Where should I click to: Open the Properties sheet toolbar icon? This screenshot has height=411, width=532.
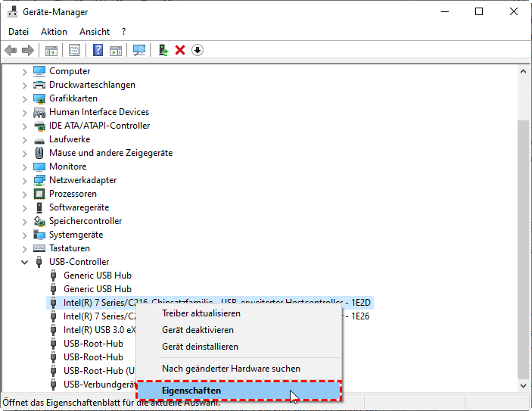click(75, 51)
